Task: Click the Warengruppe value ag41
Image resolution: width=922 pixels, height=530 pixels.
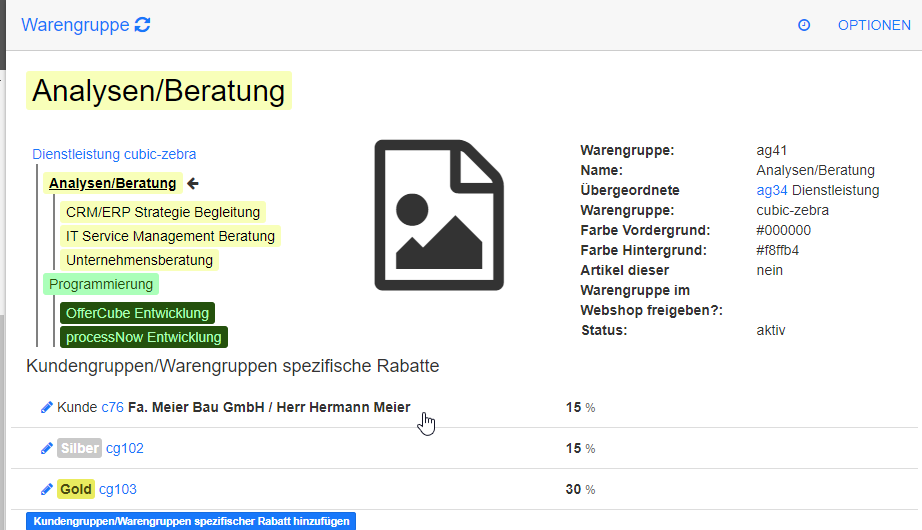Action: click(x=771, y=150)
